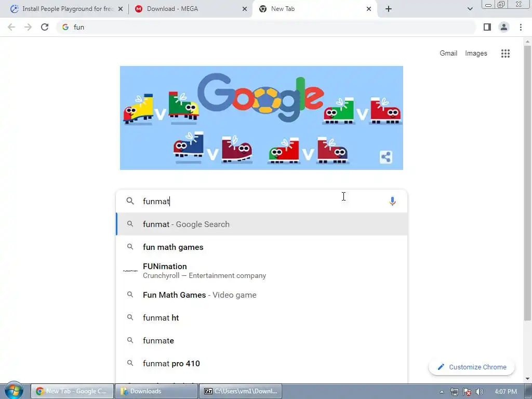Open the 7-Zip C:\Users\vm1 taskbar window
The image size is (532, 399).
coord(240,391)
